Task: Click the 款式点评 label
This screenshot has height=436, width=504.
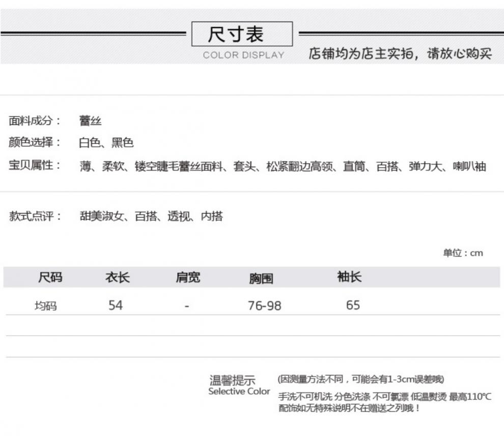Action: click(35, 216)
